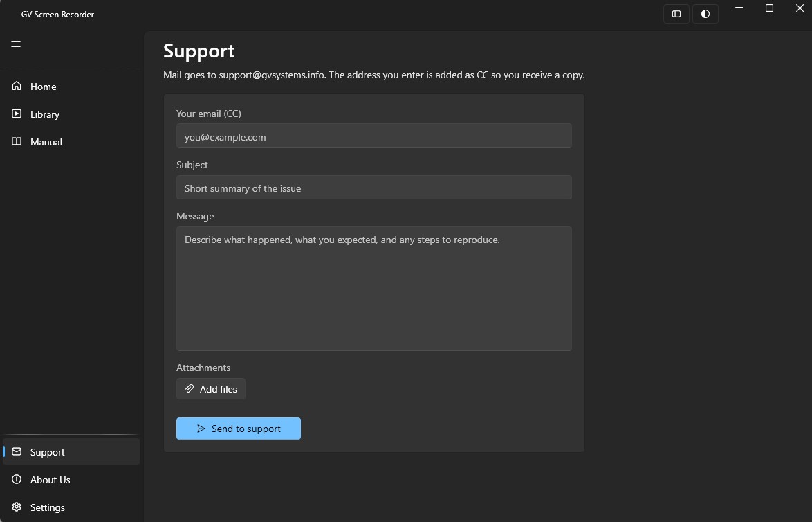This screenshot has height=522, width=812.
Task: Click the 'Message' field label
Action: tap(195, 216)
